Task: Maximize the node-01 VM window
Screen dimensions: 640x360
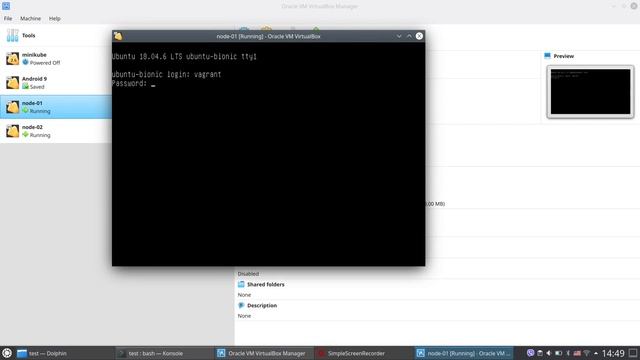Action: pos(409,36)
